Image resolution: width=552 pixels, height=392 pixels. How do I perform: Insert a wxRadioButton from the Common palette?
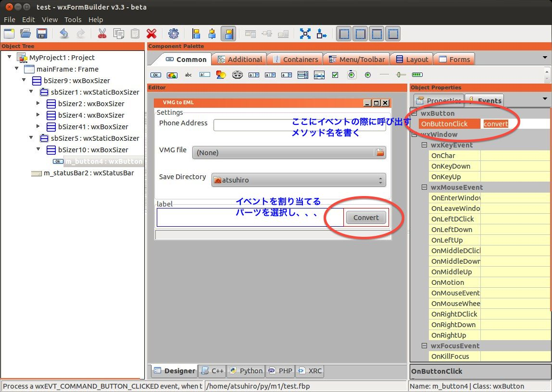coord(351,74)
